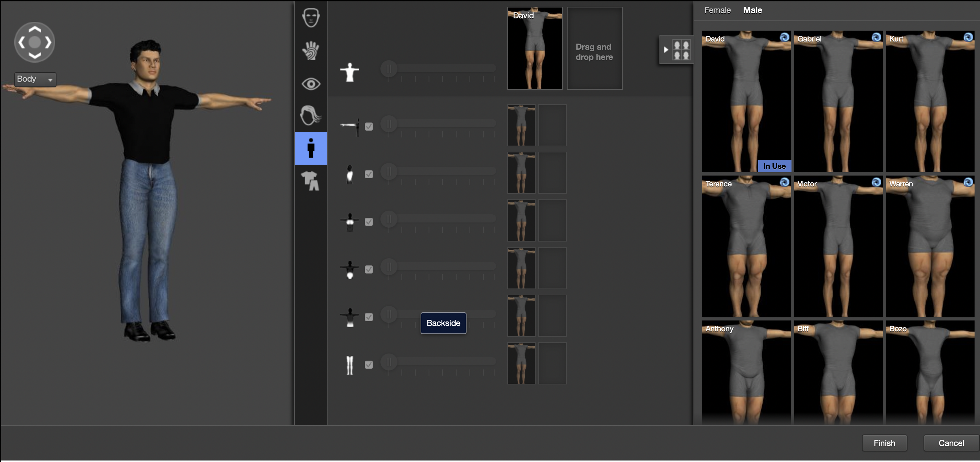Click the Cancel button
This screenshot has width=980, height=462.
(x=951, y=443)
